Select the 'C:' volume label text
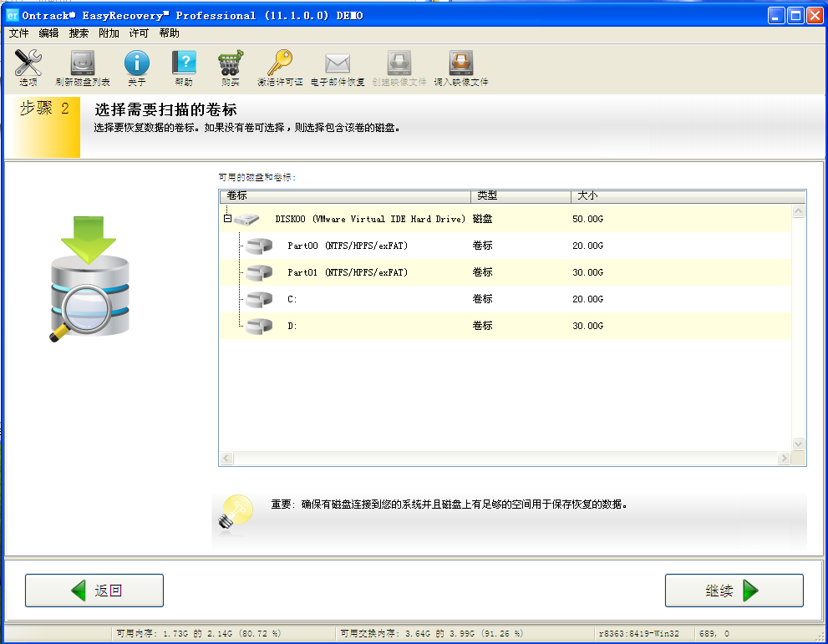Image resolution: width=828 pixels, height=644 pixels. (292, 299)
